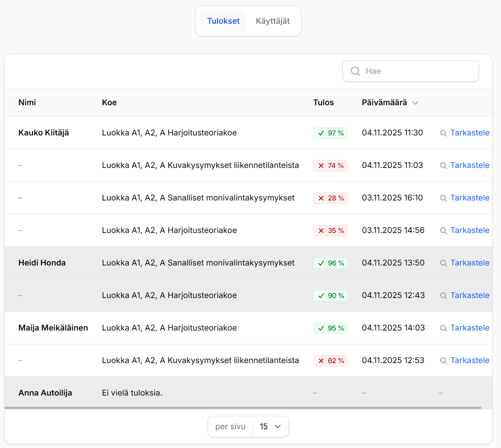Viewport: 501px width, 448px height.
Task: Click magnifier icon in Heidi Honda row
Action: coord(443,263)
